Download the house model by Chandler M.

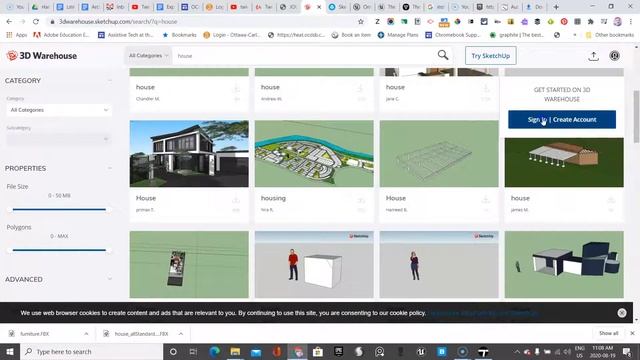click(236, 89)
